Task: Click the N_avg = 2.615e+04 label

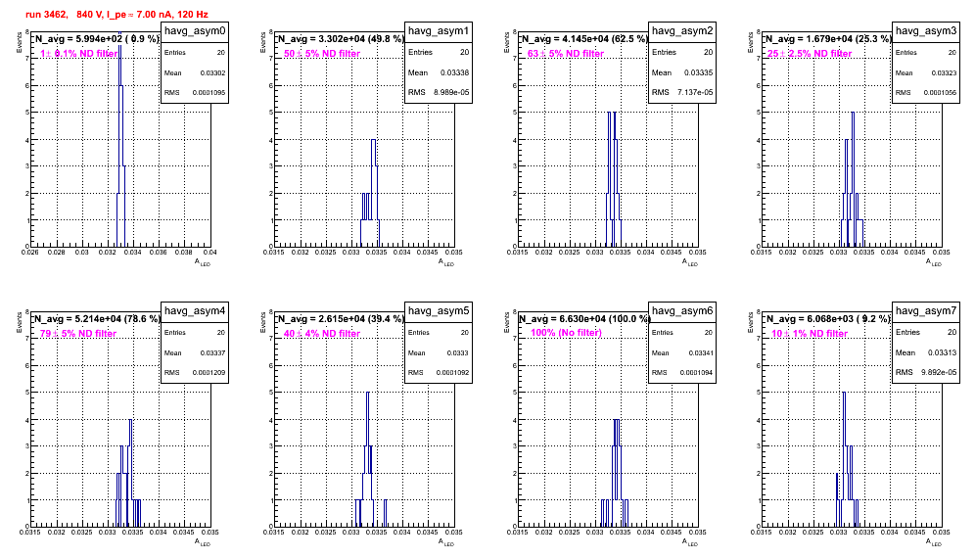Action: (x=341, y=319)
